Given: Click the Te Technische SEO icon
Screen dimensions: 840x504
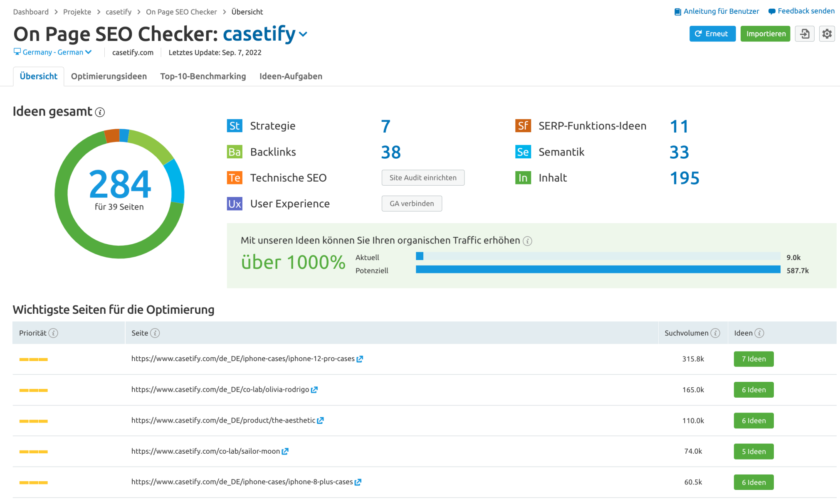Looking at the screenshot, I should 235,178.
